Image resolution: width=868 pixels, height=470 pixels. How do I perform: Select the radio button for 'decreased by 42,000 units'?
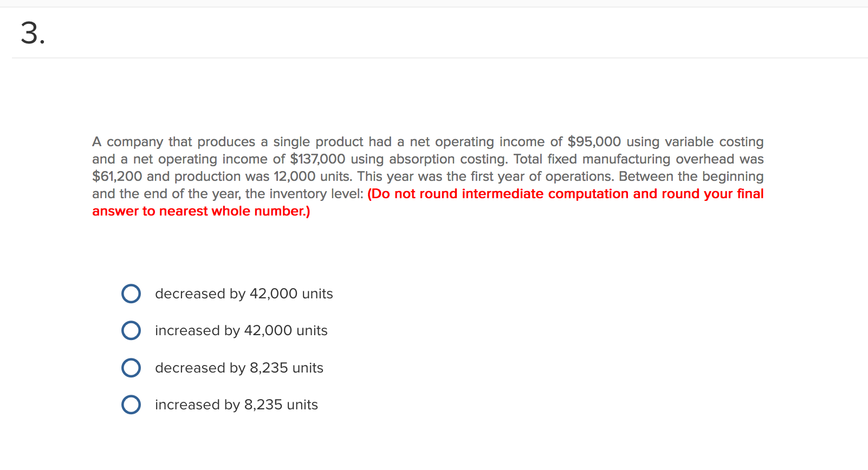point(131,293)
